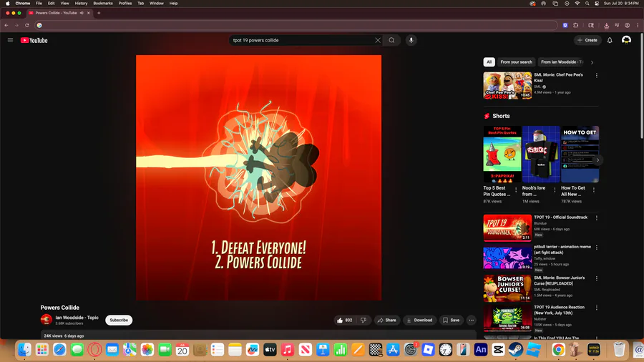Open options for Noob's lore short
The height and width of the screenshot is (362, 644).
555,190
